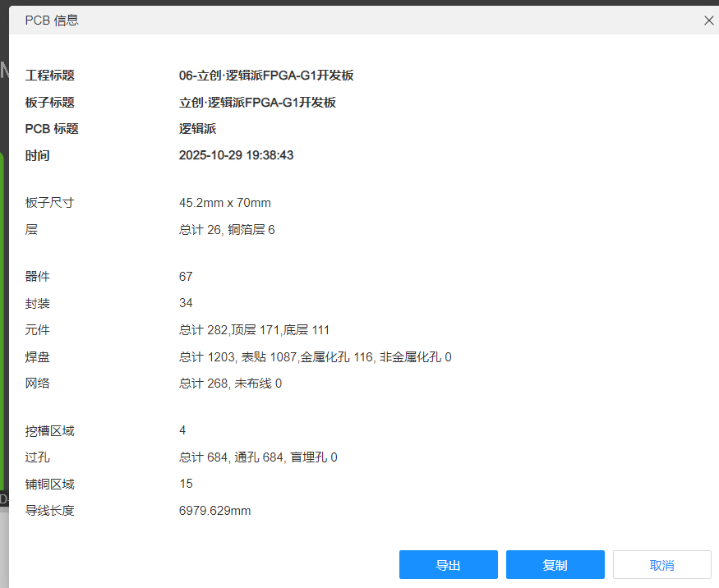The width and height of the screenshot is (719, 588).
Task: Click net value 总计 268, 未布线 0
Action: click(x=230, y=384)
